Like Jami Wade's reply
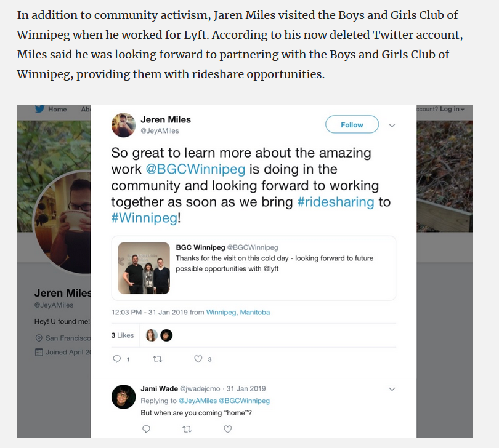499x448 pixels. [227, 430]
